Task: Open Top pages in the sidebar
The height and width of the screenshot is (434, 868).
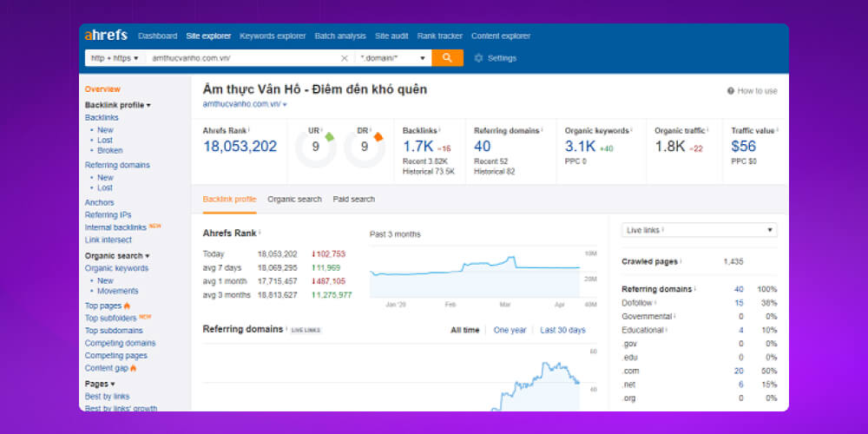Action: click(x=103, y=306)
